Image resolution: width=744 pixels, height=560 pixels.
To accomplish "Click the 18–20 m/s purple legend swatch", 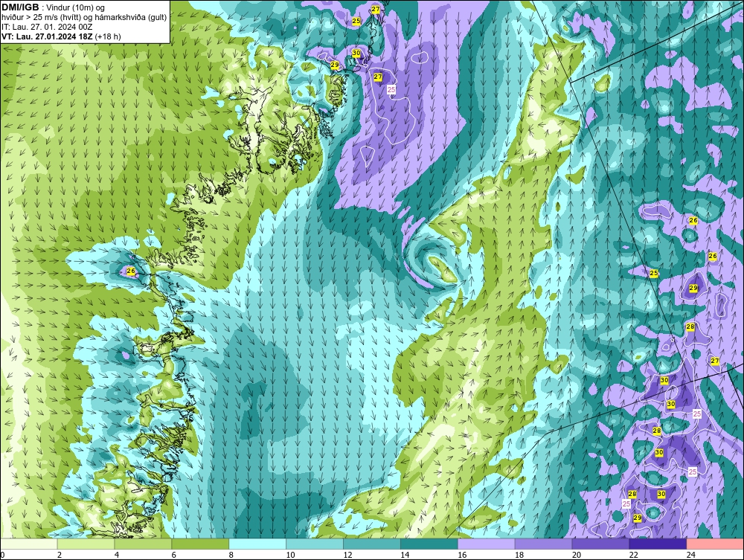I will pos(543,544).
